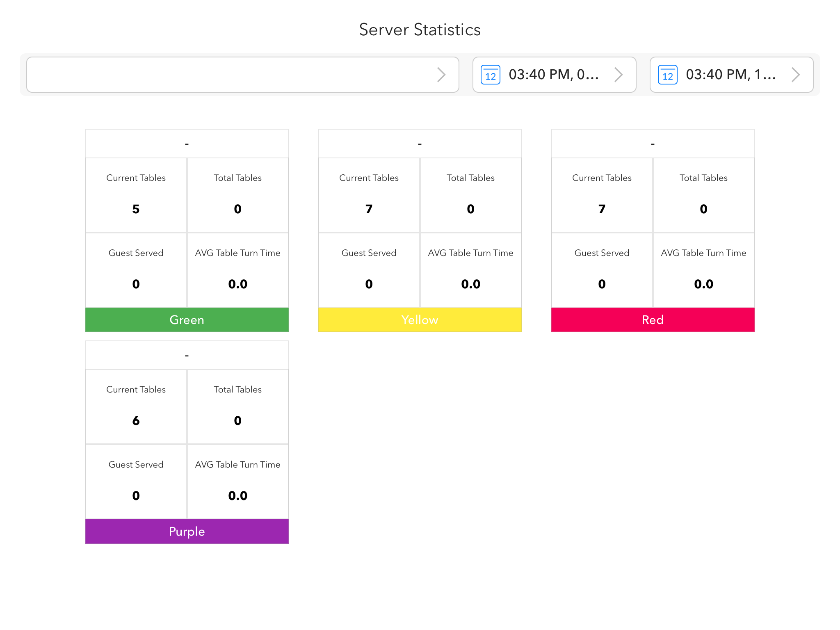Click Red server's Current Tables value 7

point(602,209)
